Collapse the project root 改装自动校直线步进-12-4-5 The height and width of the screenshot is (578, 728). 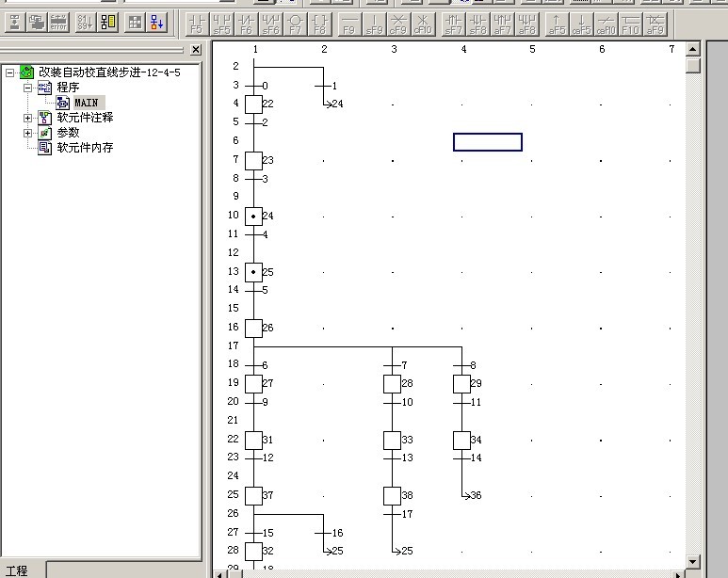[10, 72]
